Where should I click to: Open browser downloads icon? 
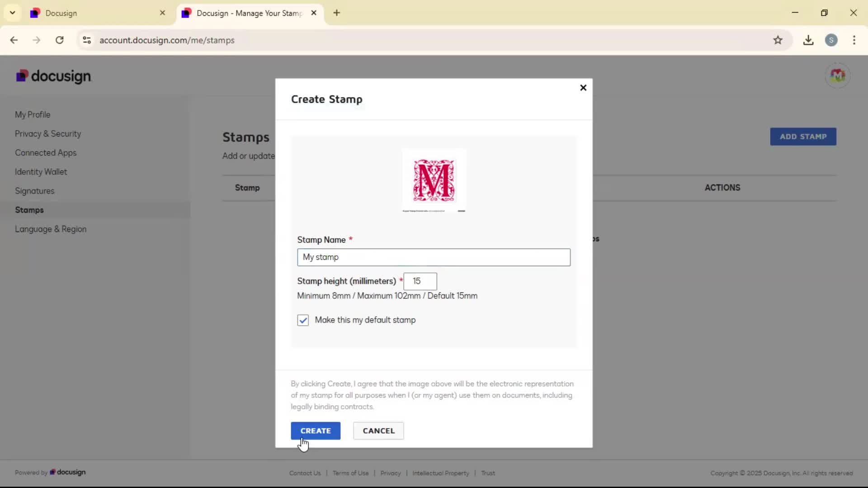tap(808, 40)
